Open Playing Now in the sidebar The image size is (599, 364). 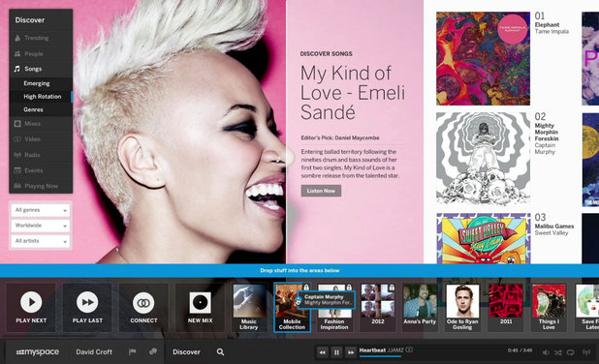point(41,186)
